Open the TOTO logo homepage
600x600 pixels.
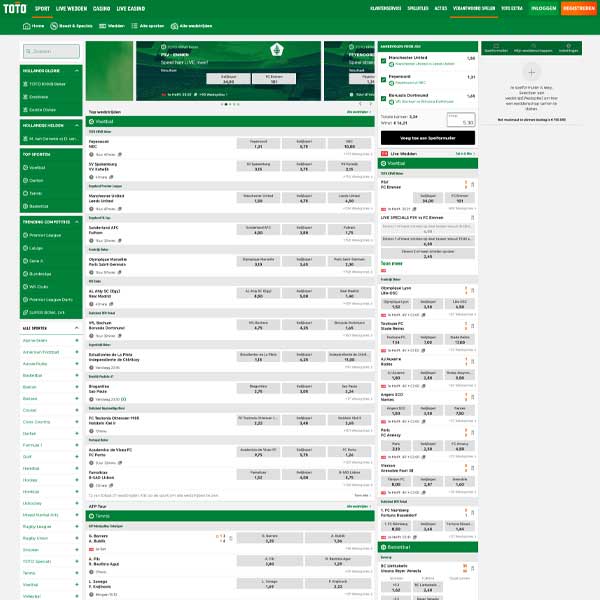[x=15, y=8]
